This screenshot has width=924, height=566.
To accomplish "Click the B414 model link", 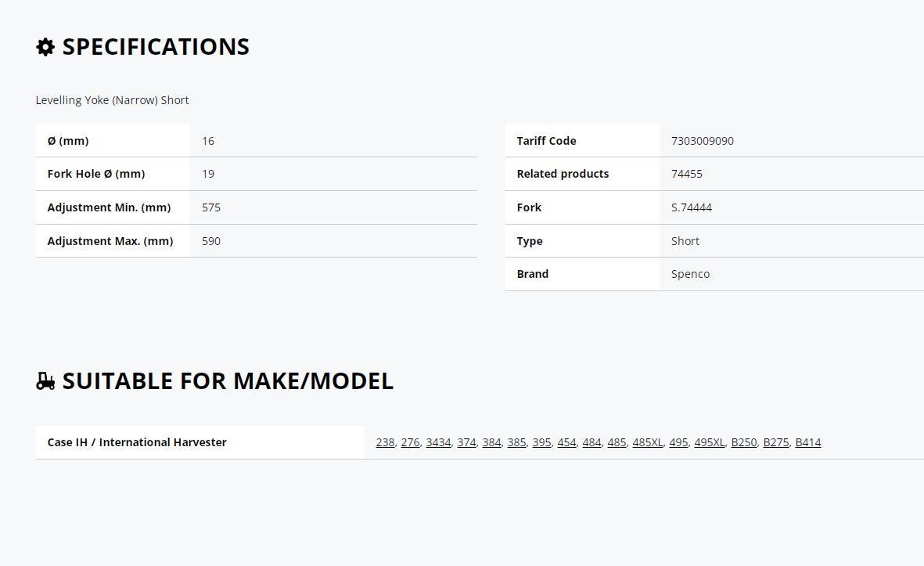I will (808, 442).
